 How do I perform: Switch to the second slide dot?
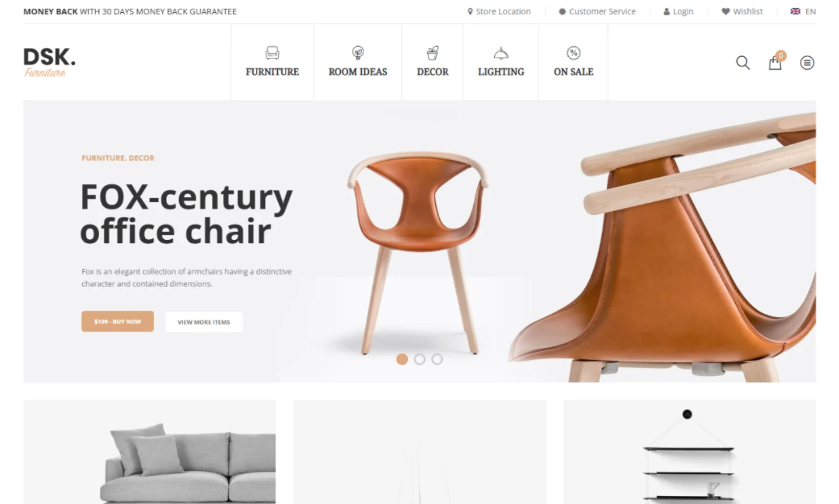419,359
